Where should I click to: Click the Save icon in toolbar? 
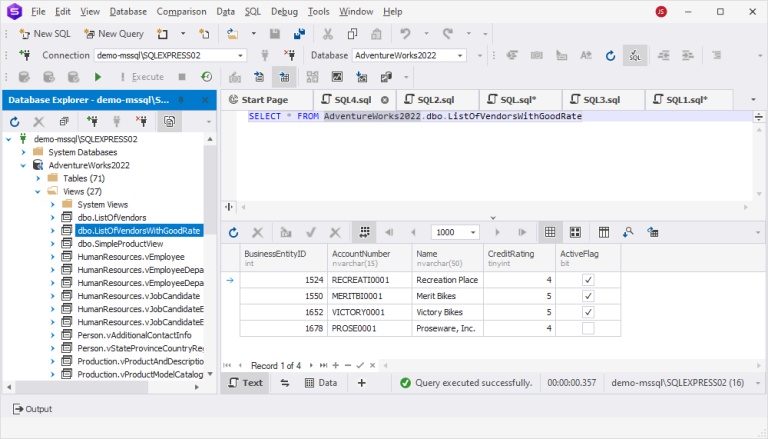(x=275, y=34)
